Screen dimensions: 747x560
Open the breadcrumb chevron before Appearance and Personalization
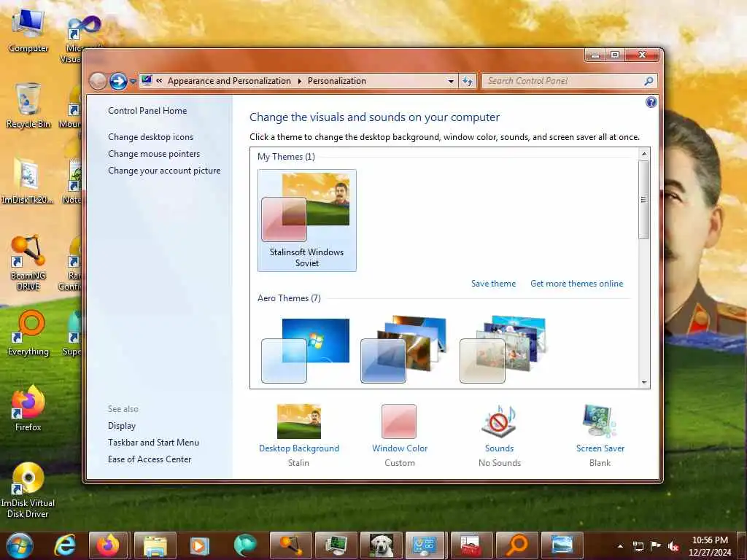159,81
